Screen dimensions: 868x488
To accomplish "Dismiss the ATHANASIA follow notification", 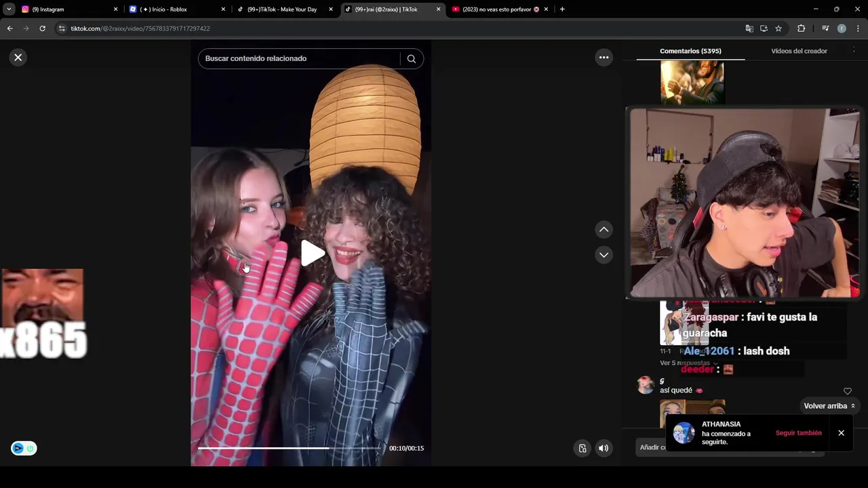I will pos(841,433).
